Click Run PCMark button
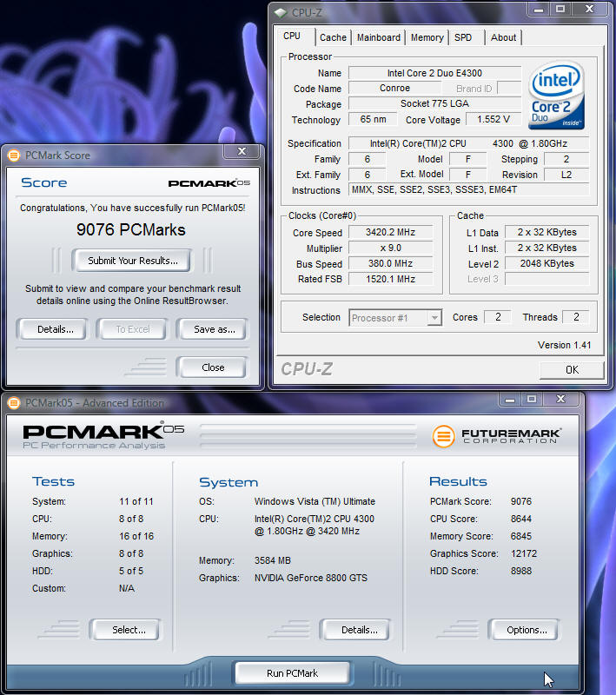The width and height of the screenshot is (616, 695). click(293, 673)
